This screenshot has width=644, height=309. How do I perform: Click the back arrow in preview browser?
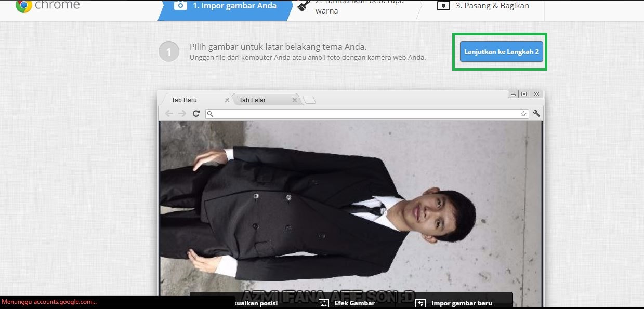point(169,114)
